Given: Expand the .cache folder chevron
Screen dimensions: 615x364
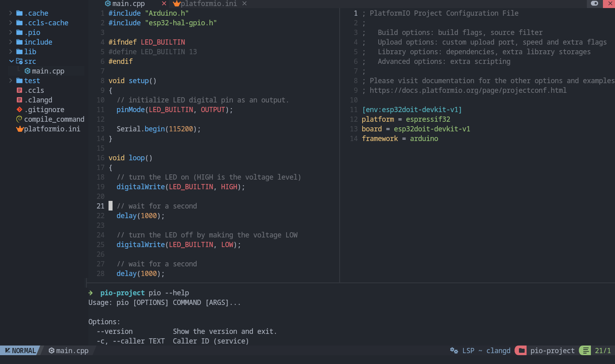Looking at the screenshot, I should (x=10, y=13).
